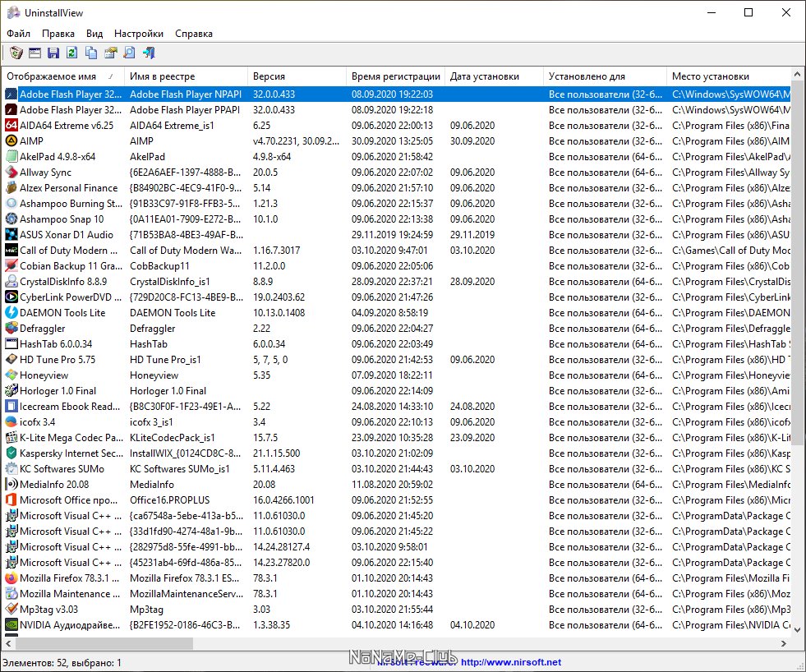Open the Настройки menu
Screen dimensions: 806x672
138,34
